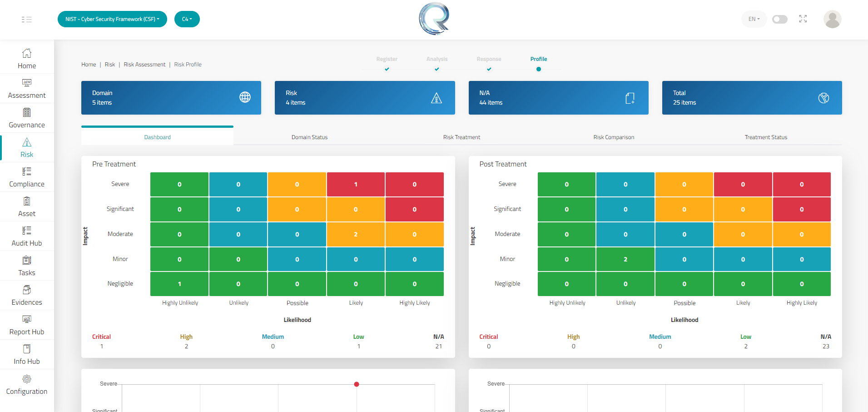Click the Risk breadcrumb link
Image resolution: width=868 pixels, height=412 pixels.
pyautogui.click(x=110, y=65)
